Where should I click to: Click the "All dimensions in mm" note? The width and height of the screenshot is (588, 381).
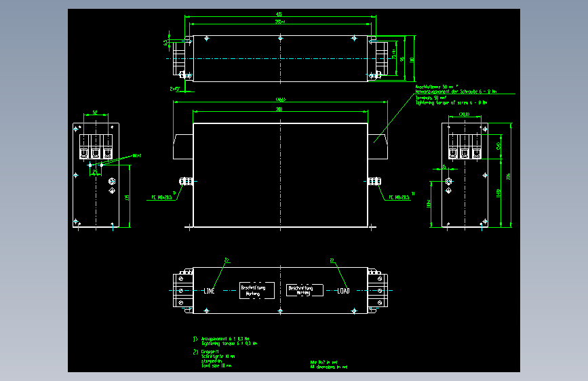tap(329, 367)
